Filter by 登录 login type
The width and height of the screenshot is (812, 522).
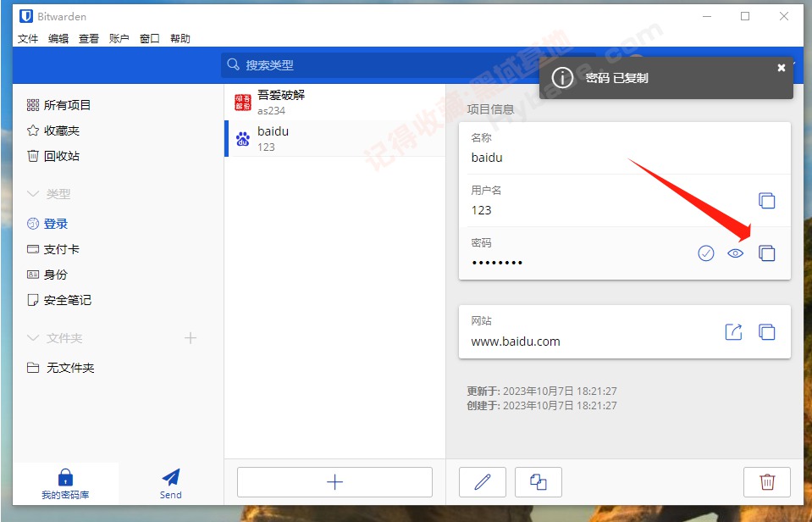tap(47, 224)
